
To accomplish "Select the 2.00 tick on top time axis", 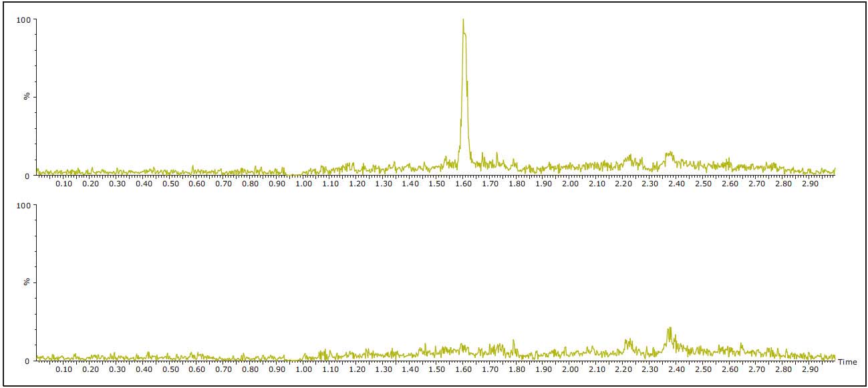I will [x=570, y=184].
